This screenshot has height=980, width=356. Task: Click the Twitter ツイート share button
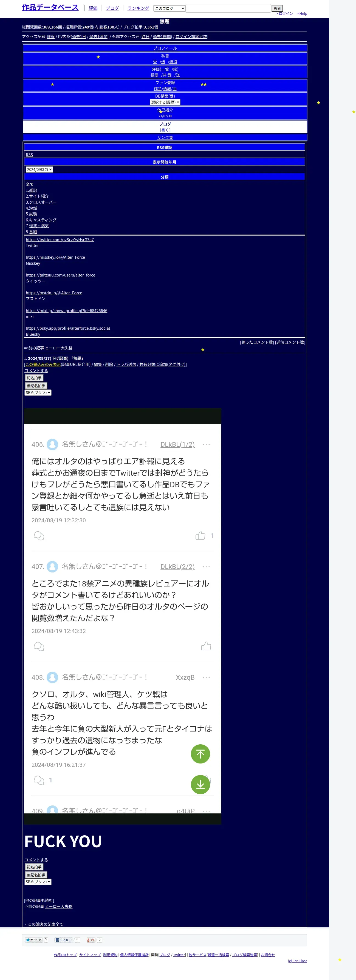(34, 940)
